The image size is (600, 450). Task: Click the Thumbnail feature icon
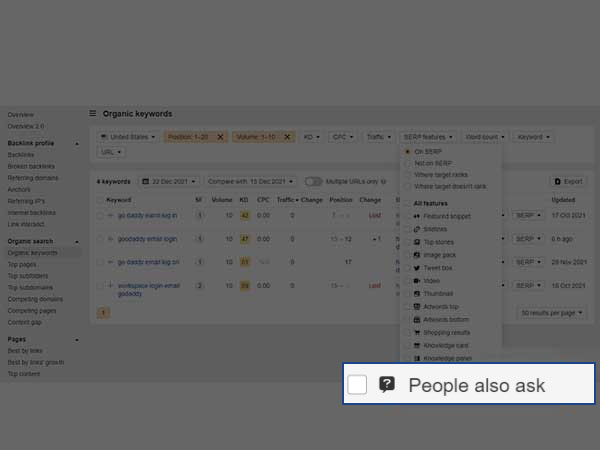click(x=417, y=293)
